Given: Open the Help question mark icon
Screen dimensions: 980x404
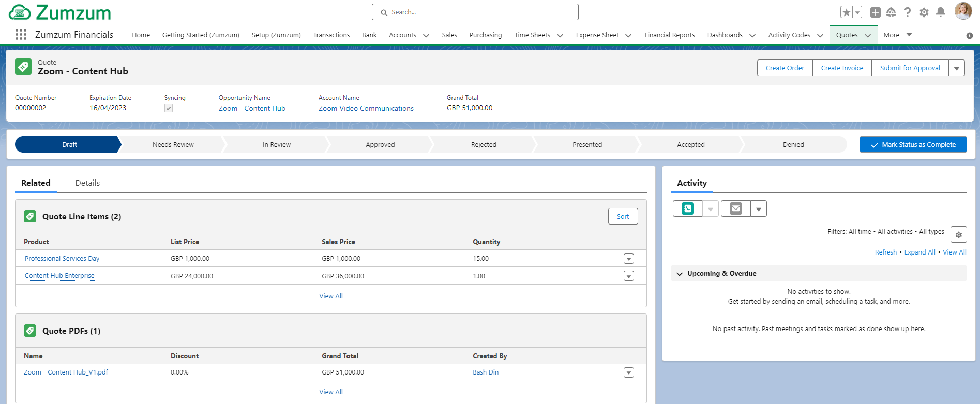Looking at the screenshot, I should click(908, 12).
